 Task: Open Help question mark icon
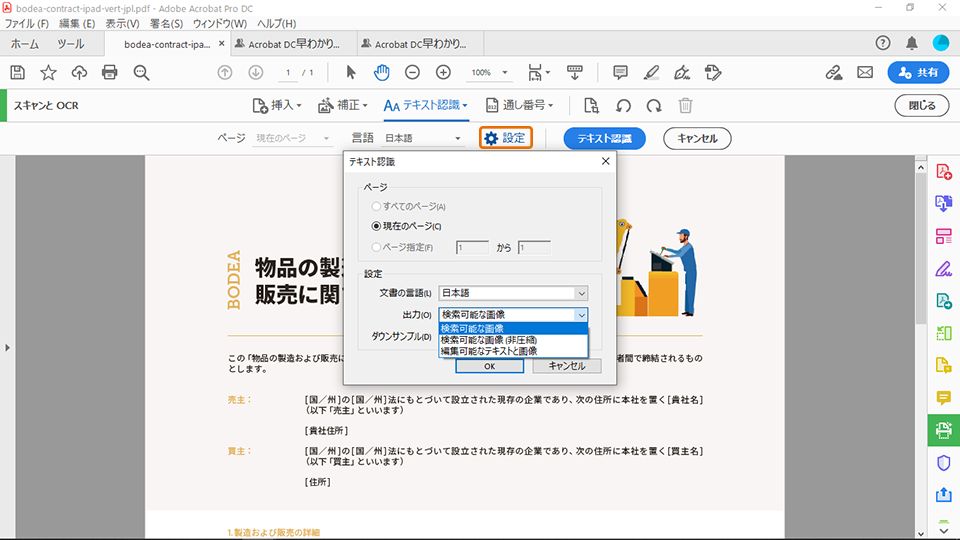point(883,43)
